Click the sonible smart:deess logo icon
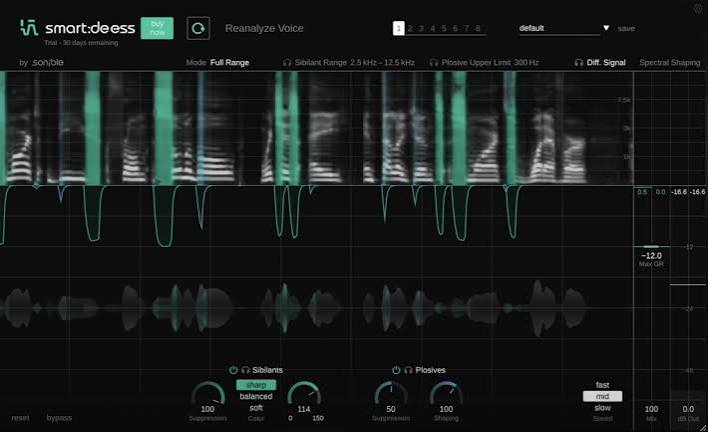 coord(28,28)
